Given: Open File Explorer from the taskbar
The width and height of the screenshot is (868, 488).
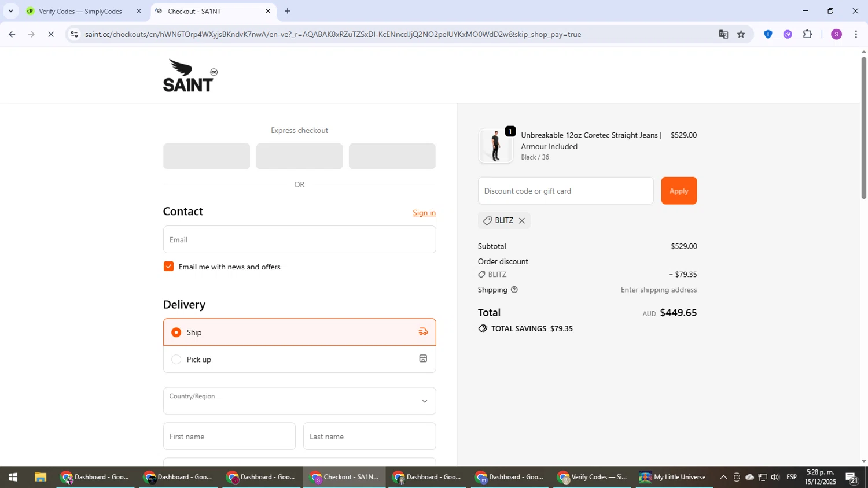Looking at the screenshot, I should coord(40,478).
